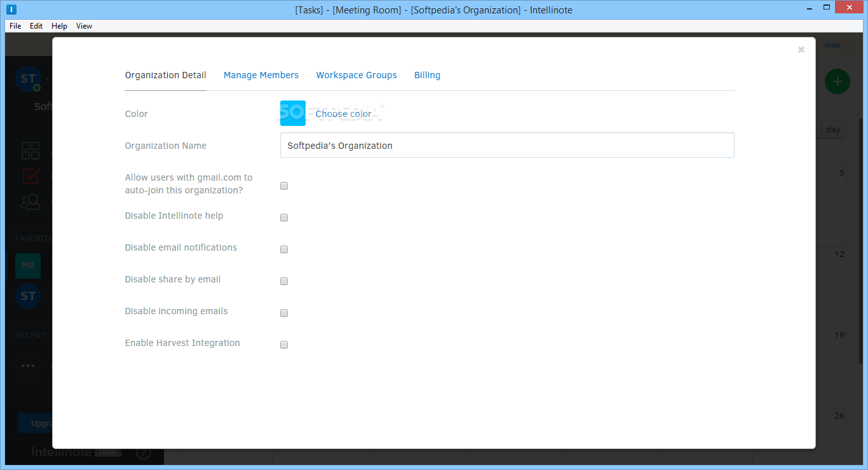Check Disable email notifications
The image size is (868, 470).
pyautogui.click(x=284, y=249)
